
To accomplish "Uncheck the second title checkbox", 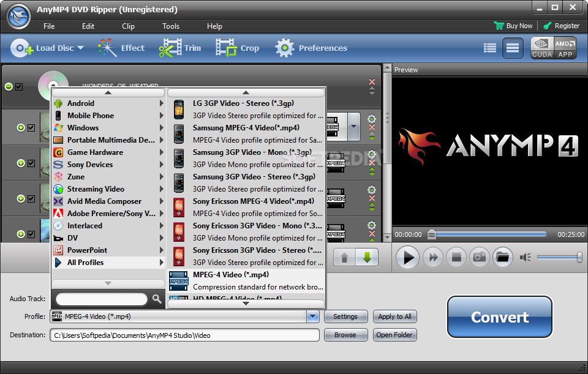I will pyautogui.click(x=31, y=163).
